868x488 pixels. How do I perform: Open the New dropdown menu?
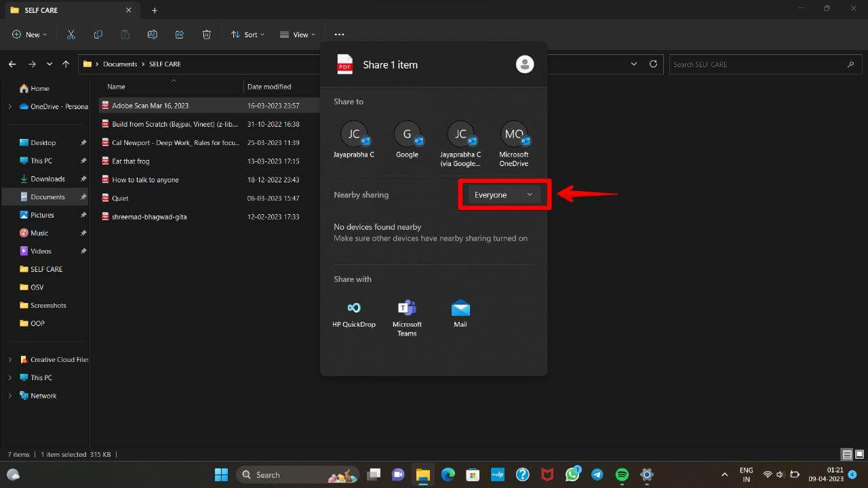point(29,35)
